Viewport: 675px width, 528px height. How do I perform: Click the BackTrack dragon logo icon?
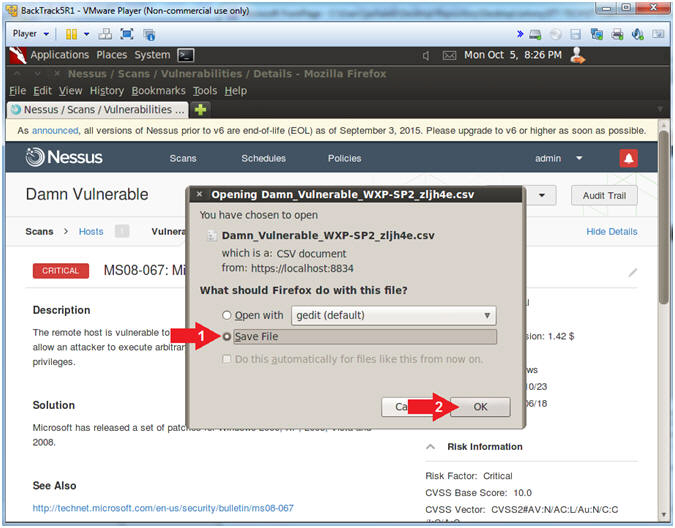tap(18, 55)
